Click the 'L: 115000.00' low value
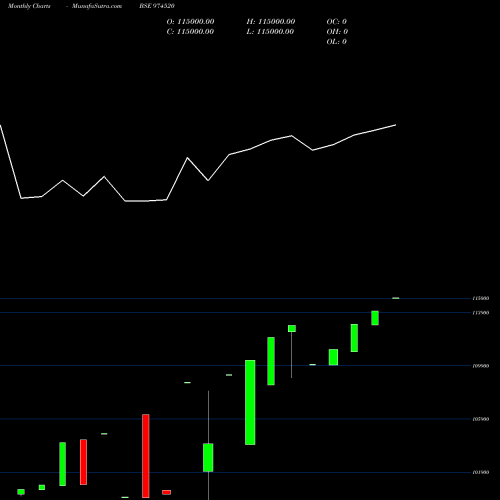The width and height of the screenshot is (500, 500). click(270, 32)
